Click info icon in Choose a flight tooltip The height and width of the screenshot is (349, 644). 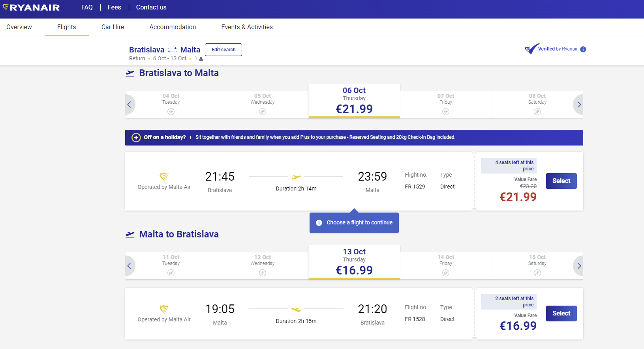(319, 223)
